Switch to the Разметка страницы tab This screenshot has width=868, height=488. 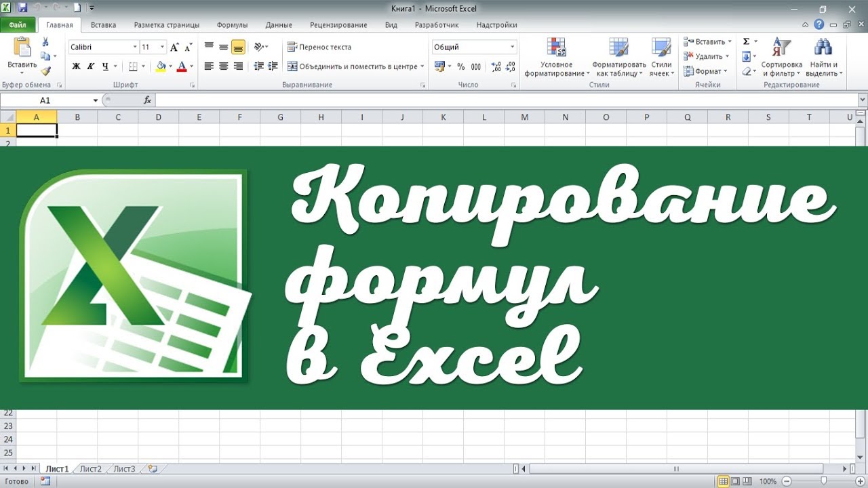[x=166, y=25]
